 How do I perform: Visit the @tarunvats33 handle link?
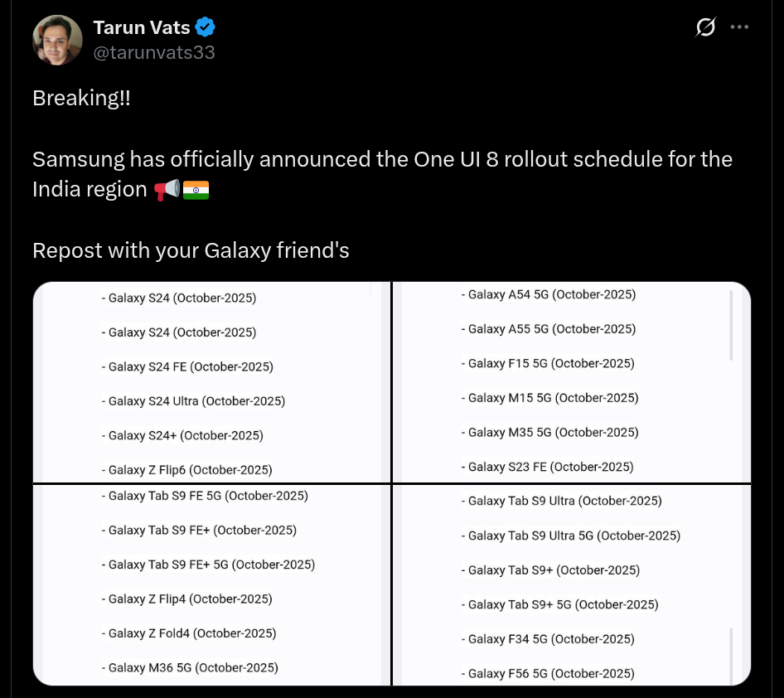[154, 52]
